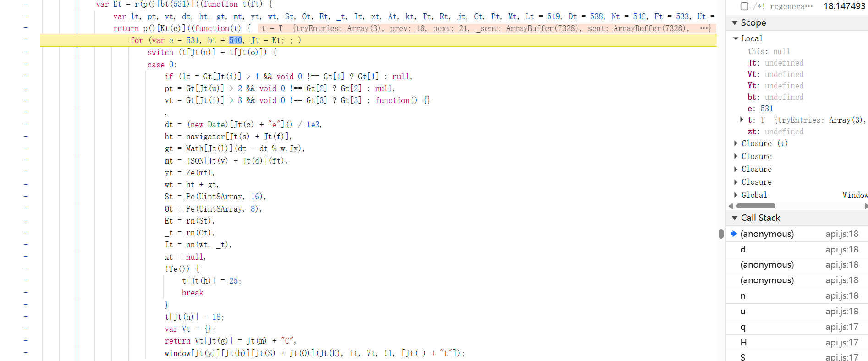
Task: Click the ellipsis on the inline value preview
Action: pos(705,28)
